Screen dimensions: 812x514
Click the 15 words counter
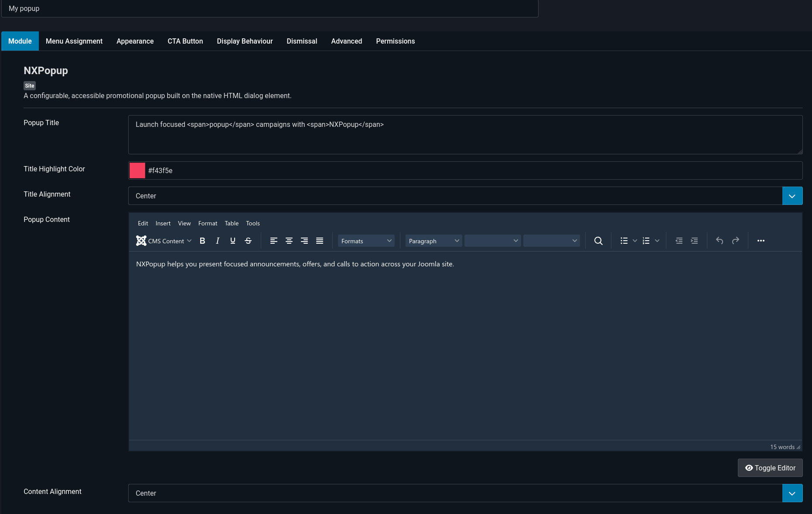tap(782, 447)
